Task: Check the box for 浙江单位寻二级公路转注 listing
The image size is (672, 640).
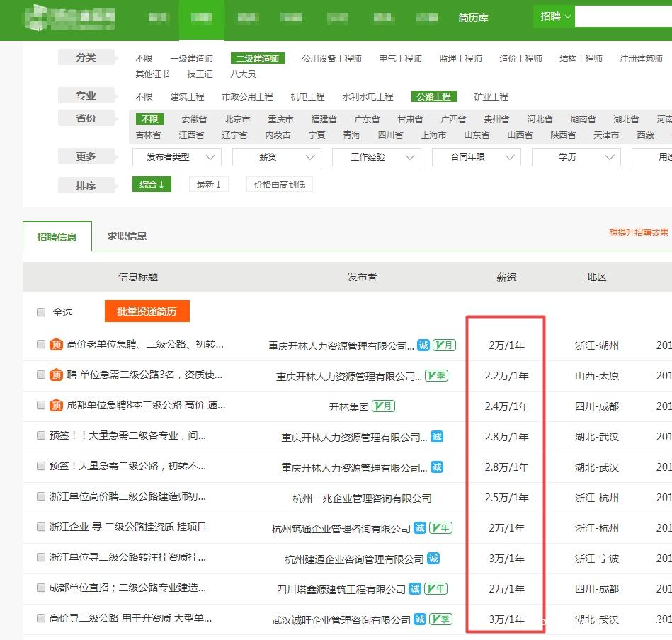Action: pos(41,557)
